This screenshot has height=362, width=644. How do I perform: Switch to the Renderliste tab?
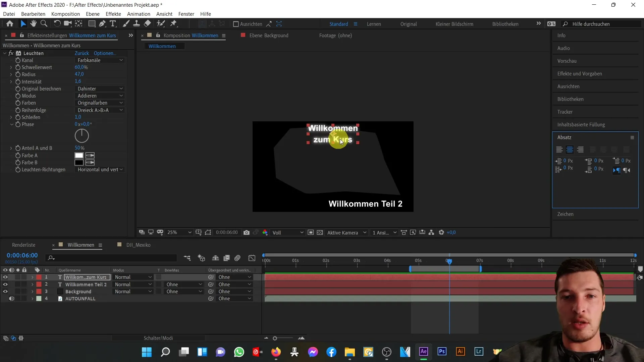tap(23, 245)
